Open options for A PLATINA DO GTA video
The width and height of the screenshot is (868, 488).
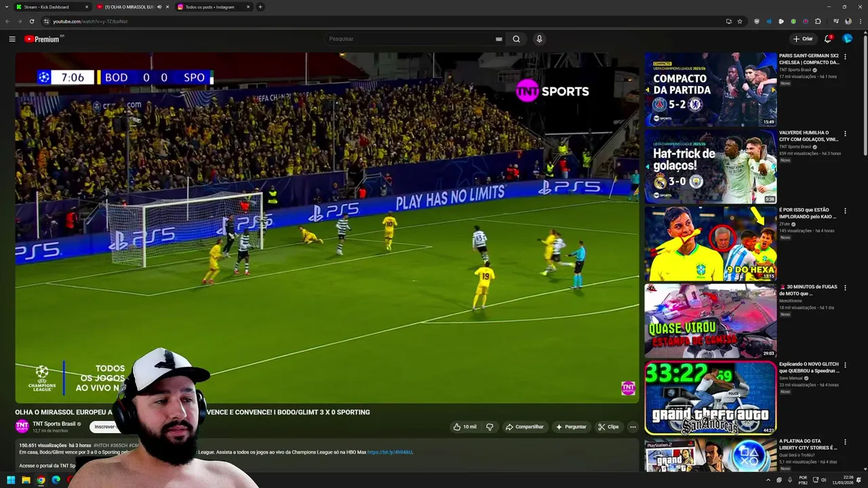(845, 443)
